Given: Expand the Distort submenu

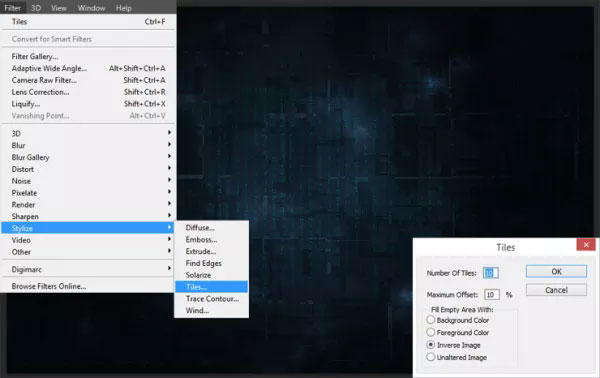Looking at the screenshot, I should coord(88,169).
